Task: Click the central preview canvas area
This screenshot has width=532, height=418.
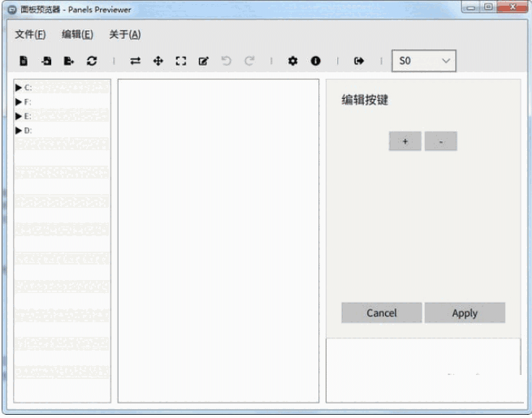Action: 218,241
